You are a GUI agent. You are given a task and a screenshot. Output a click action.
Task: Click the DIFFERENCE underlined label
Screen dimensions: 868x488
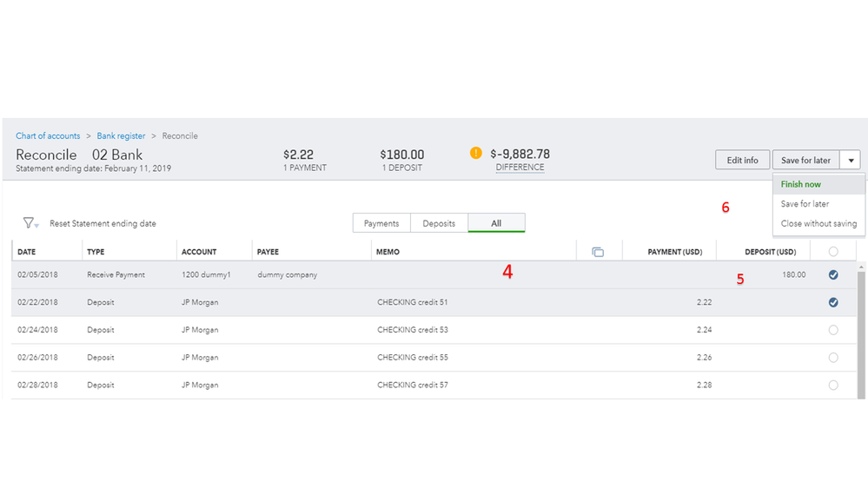click(x=520, y=167)
